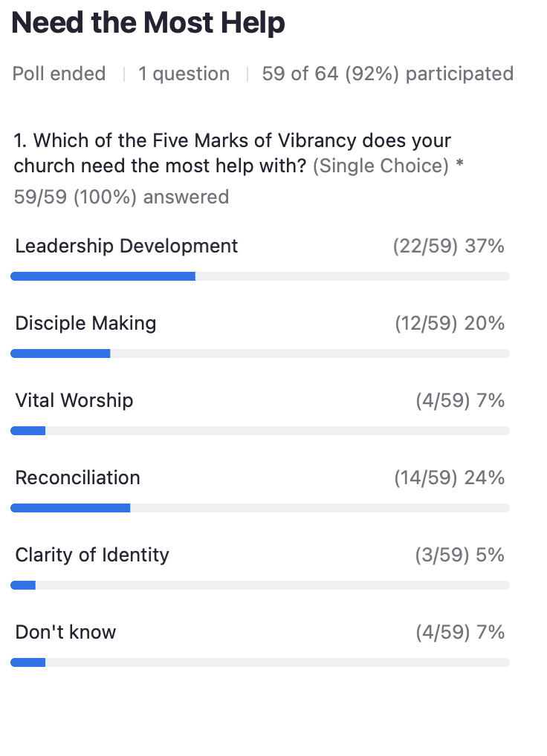Click the Reconciliation result bar
Image resolution: width=547 pixels, height=756 pixels.
[260, 508]
